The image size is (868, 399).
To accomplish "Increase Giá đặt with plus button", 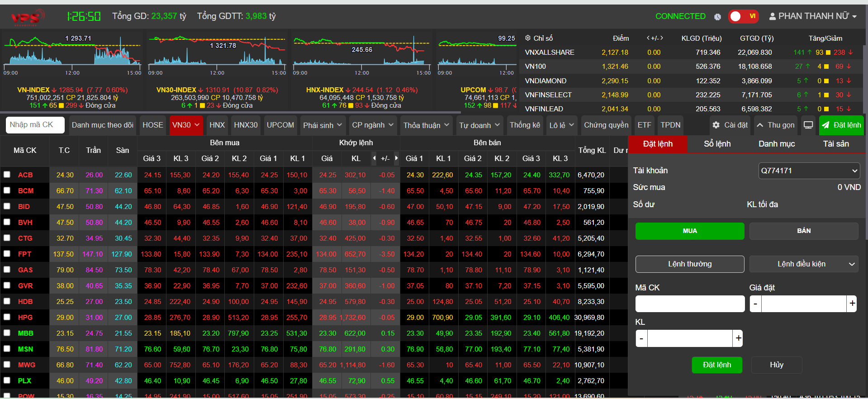I will [x=852, y=304].
